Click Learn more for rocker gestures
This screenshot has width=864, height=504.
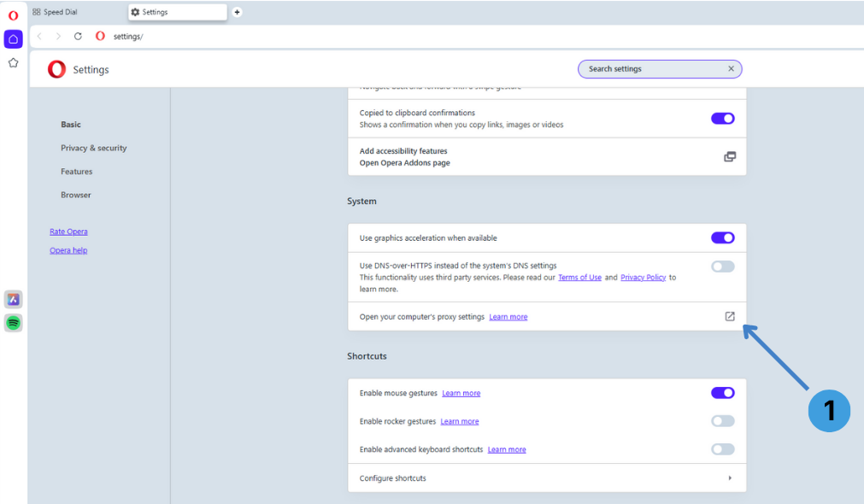(460, 421)
